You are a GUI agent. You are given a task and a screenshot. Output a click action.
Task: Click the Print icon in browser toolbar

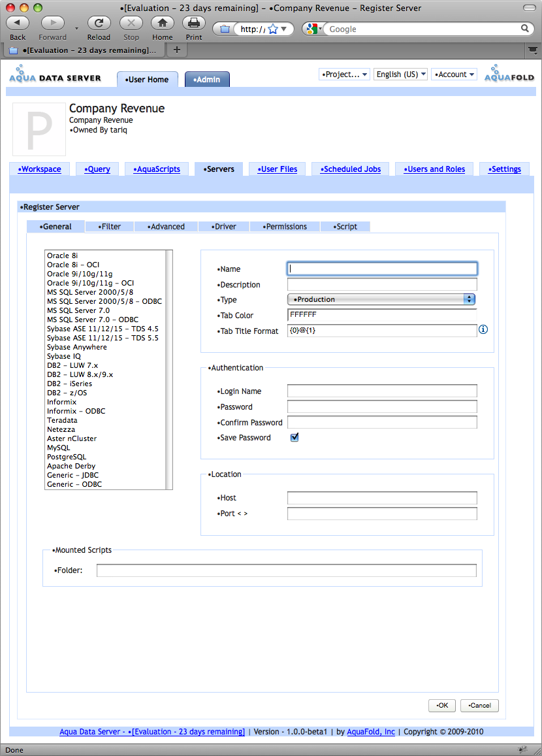(194, 23)
